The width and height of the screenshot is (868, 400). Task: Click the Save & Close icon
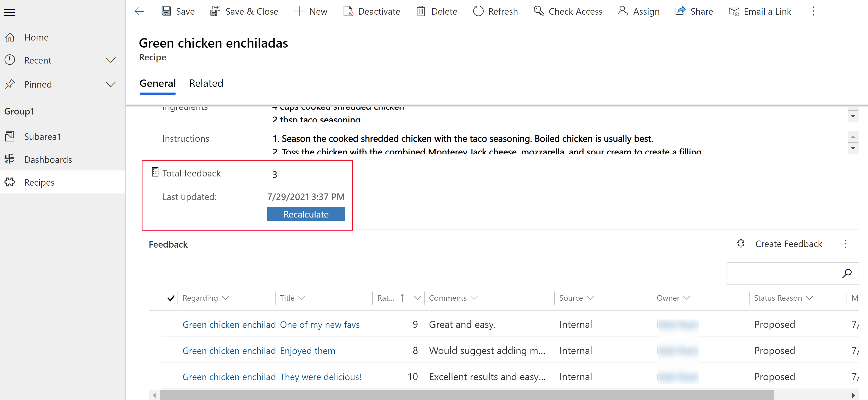click(215, 12)
